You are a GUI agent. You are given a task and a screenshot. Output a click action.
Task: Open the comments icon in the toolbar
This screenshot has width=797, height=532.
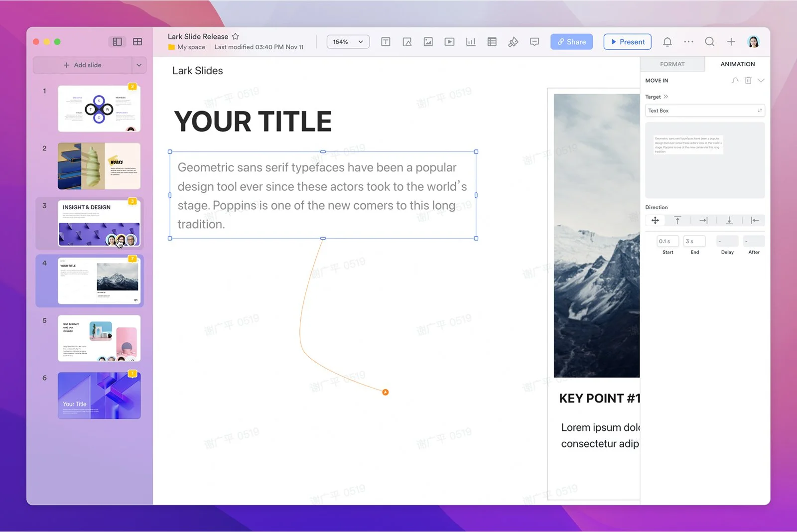click(x=534, y=42)
